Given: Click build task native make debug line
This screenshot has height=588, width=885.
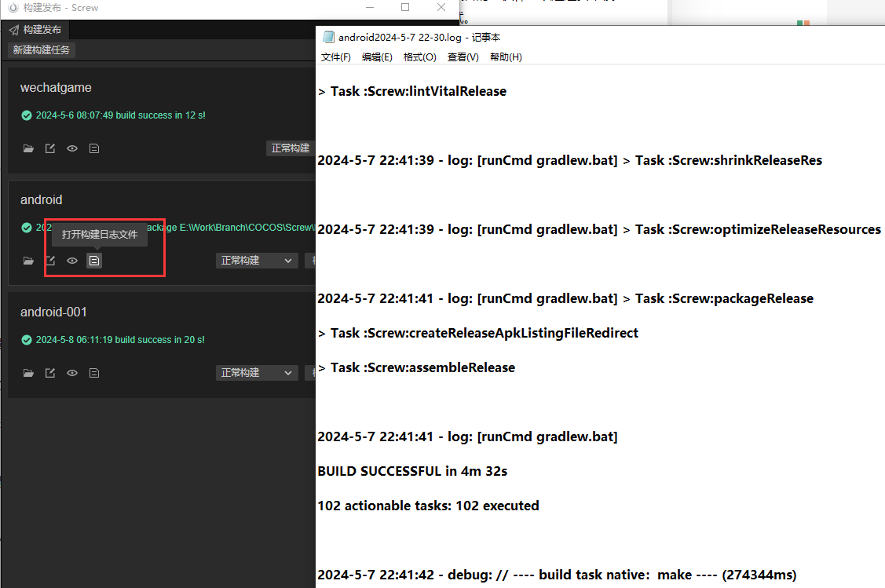Looking at the screenshot, I should pyautogui.click(x=557, y=575).
